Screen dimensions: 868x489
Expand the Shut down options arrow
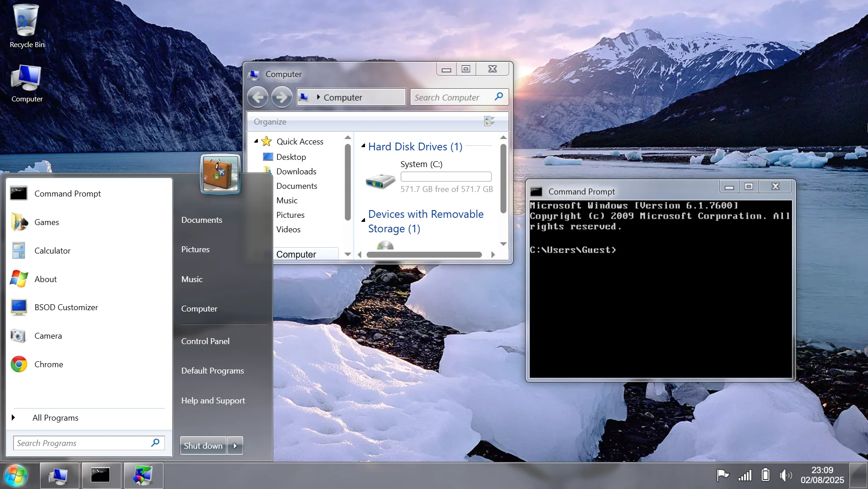point(235,446)
